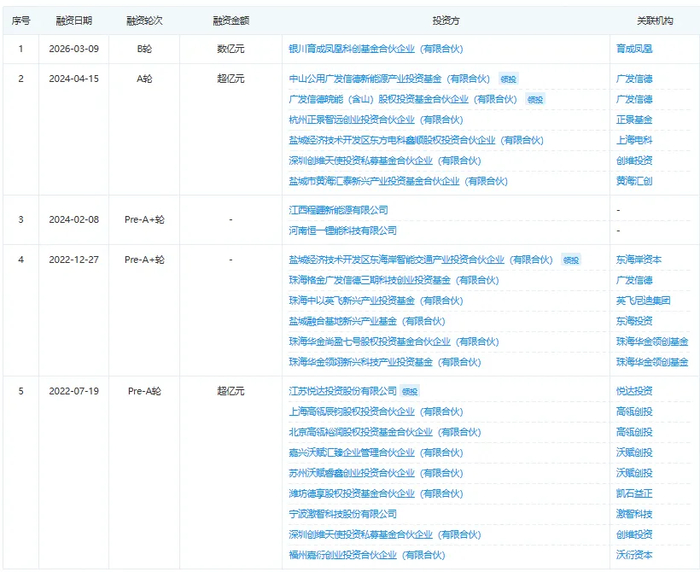Open 广发信德皖能(含山)股权投资基金 link
Image resolution: width=700 pixels, height=572 pixels.
[403, 99]
